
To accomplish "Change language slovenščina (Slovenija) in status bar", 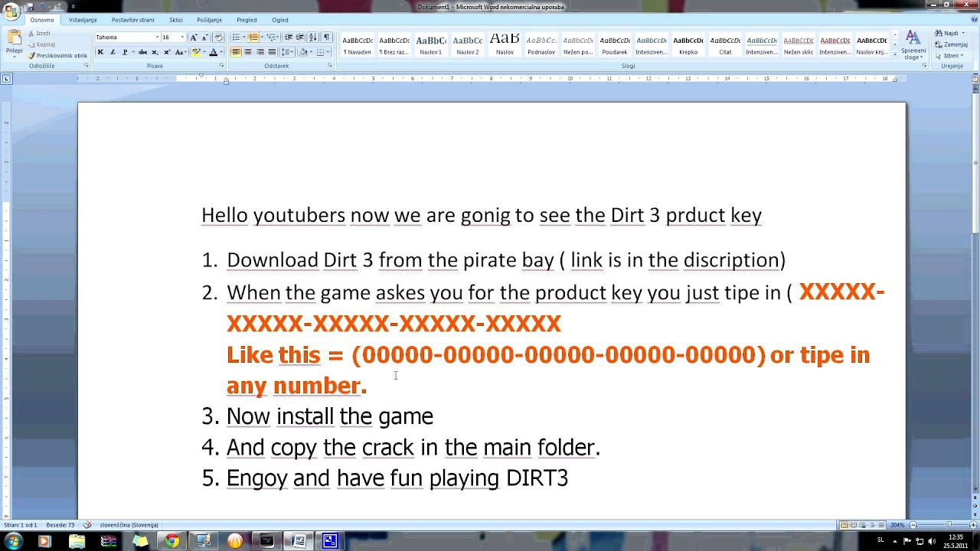I will coord(129,525).
